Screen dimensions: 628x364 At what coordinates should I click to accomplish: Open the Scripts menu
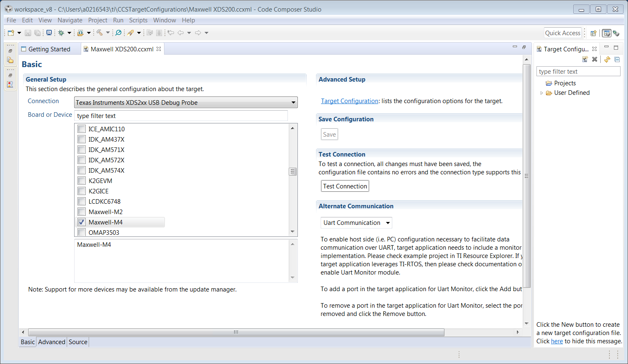coord(138,20)
